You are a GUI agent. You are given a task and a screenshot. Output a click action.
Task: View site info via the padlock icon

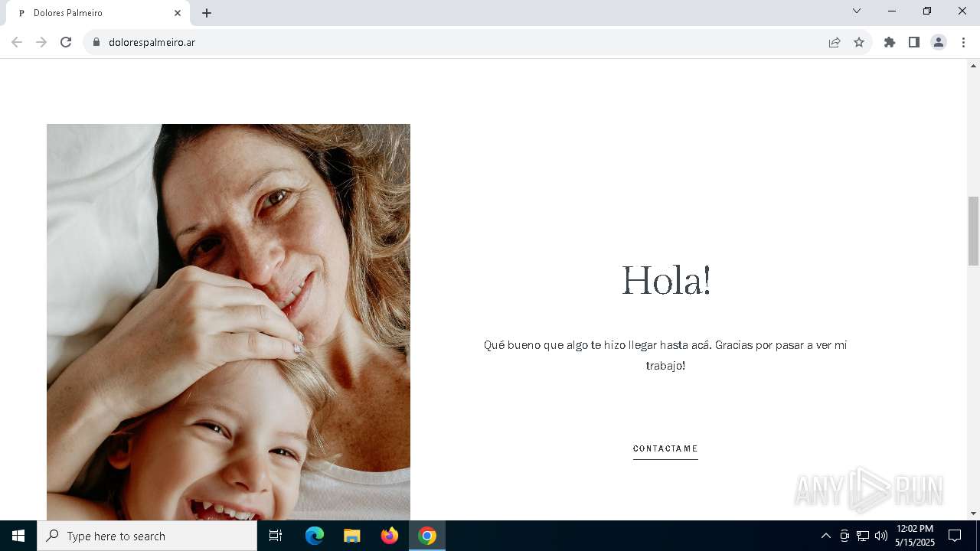(x=96, y=42)
